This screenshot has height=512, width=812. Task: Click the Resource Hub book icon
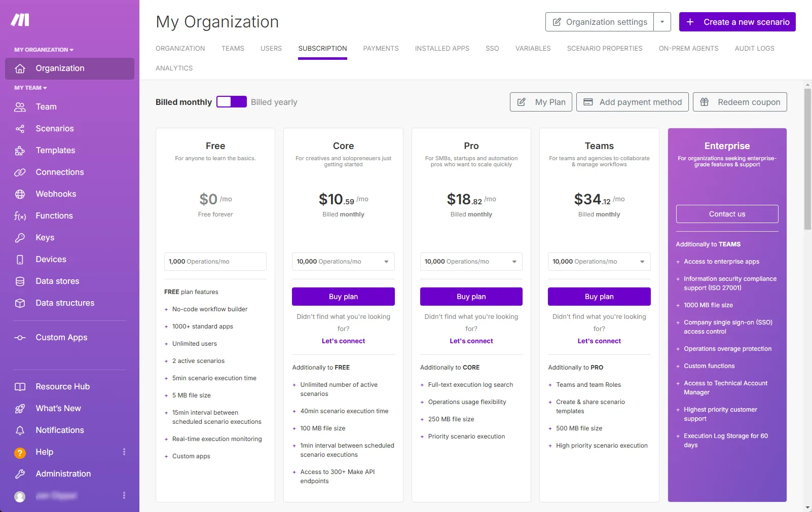[20, 387]
